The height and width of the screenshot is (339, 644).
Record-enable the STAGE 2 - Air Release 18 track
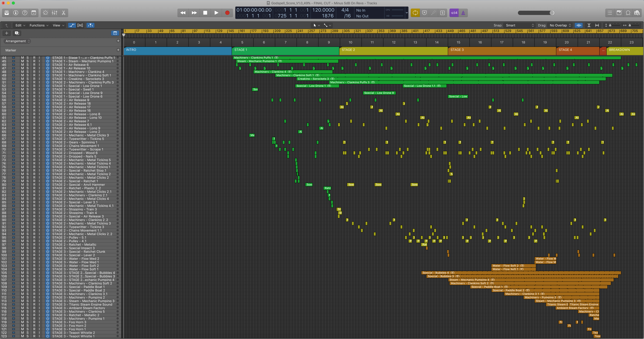coord(34,104)
